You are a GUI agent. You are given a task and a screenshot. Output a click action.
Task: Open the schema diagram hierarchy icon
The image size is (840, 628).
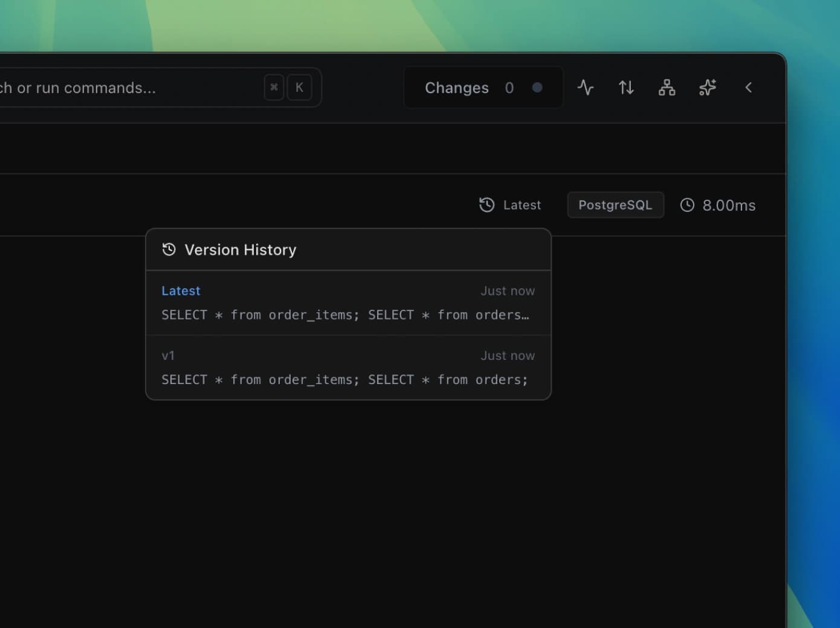[x=667, y=88]
